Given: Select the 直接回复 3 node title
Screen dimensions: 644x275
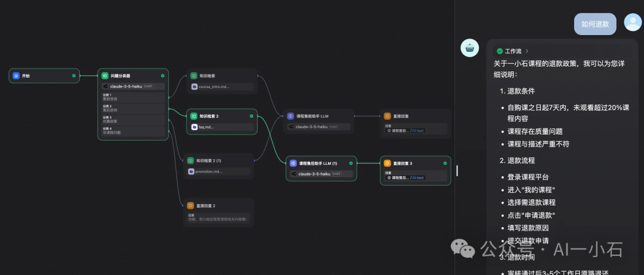Looking at the screenshot, I should [x=402, y=163].
